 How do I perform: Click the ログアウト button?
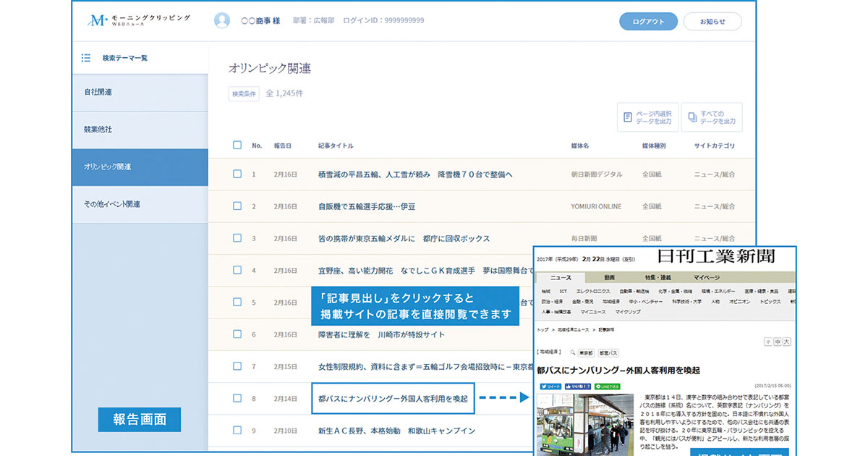648,21
